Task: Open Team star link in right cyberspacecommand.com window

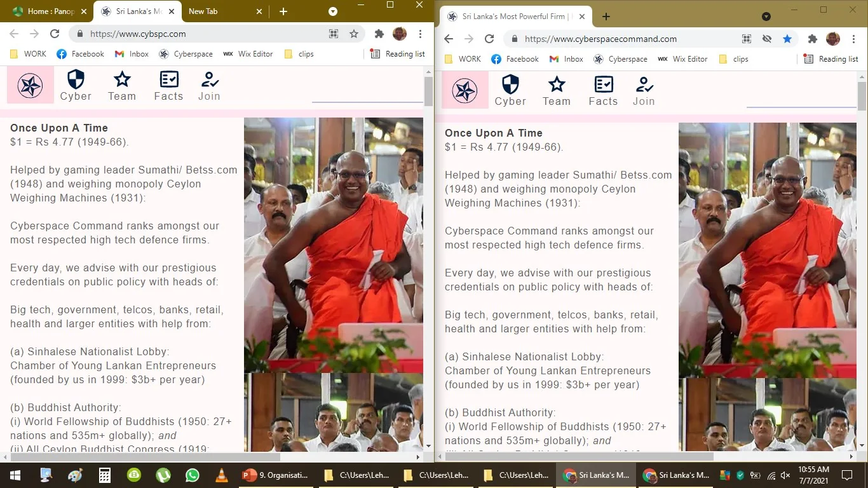Action: [557, 91]
